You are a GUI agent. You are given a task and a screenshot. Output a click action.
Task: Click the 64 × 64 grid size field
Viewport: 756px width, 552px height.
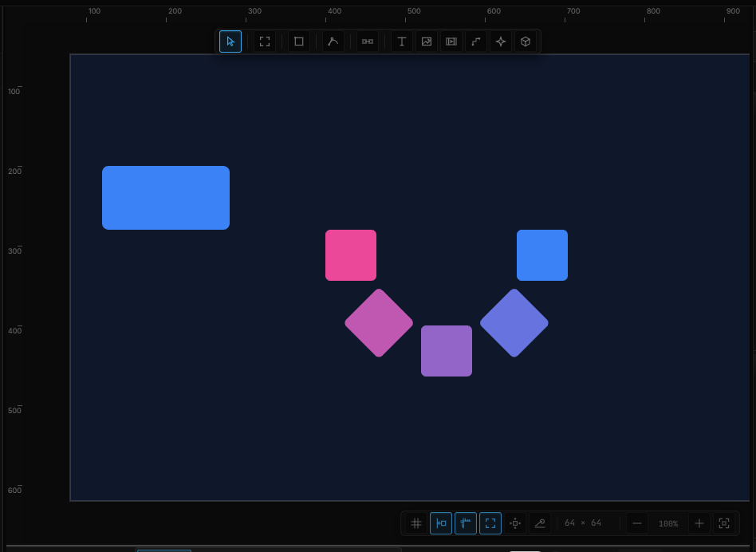coord(583,523)
